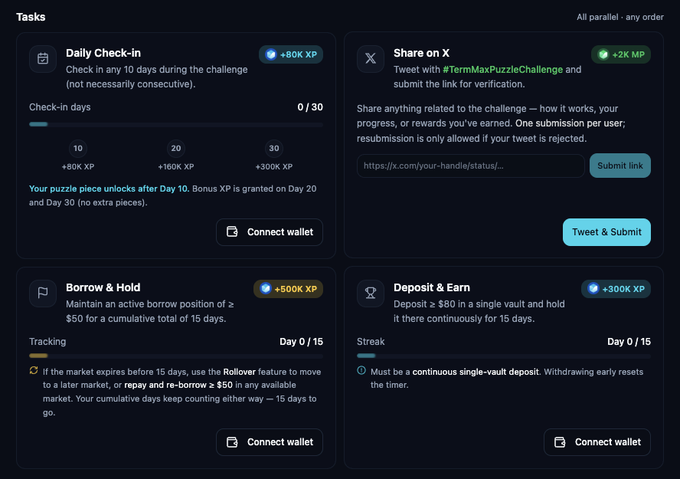Click 'One submission per user' text
Image resolution: width=680 pixels, height=479 pixels.
click(x=569, y=123)
